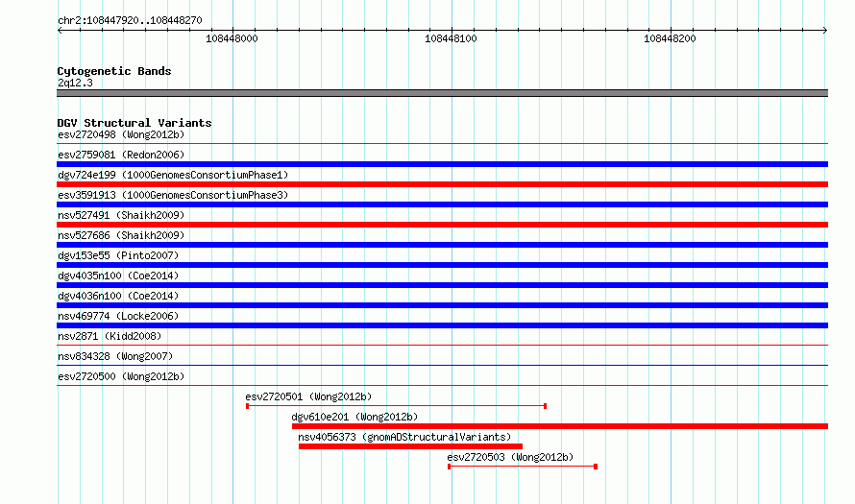Open nsv527686 (Shaikh2009) variant label
Viewport: 855px width, 504px height.
tap(121, 235)
